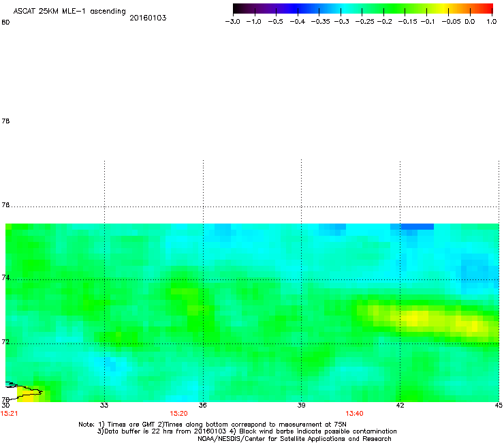This screenshot has width=504, height=443.
Task: Click the color bar scale label -3.0
Action: pyautogui.click(x=233, y=22)
